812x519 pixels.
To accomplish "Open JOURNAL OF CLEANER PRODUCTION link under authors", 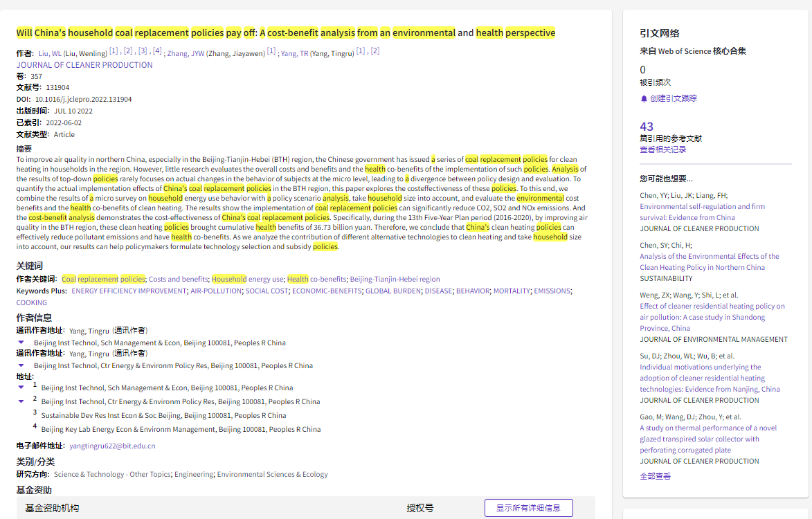I will 84,65.
